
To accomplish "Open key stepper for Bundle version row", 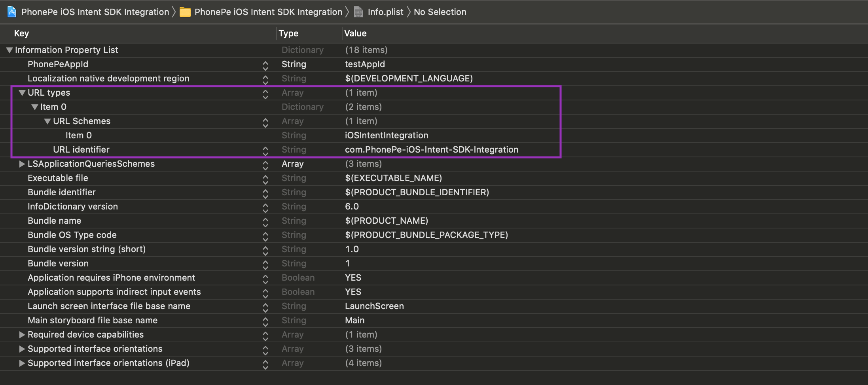I will tap(265, 264).
